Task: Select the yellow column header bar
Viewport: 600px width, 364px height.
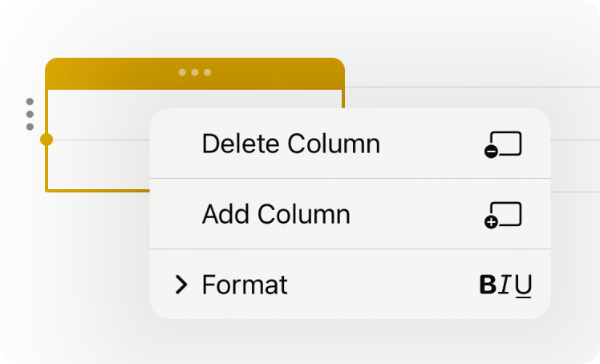Action: pos(195,74)
